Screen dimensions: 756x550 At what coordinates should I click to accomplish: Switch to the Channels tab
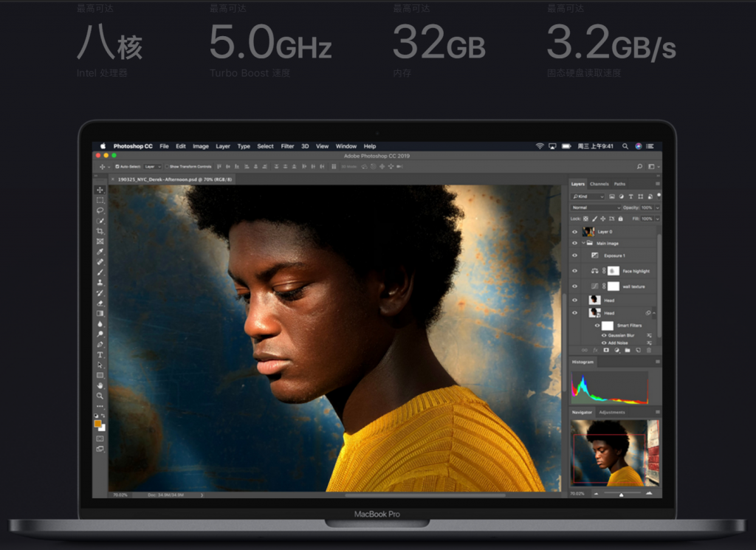[x=599, y=184]
